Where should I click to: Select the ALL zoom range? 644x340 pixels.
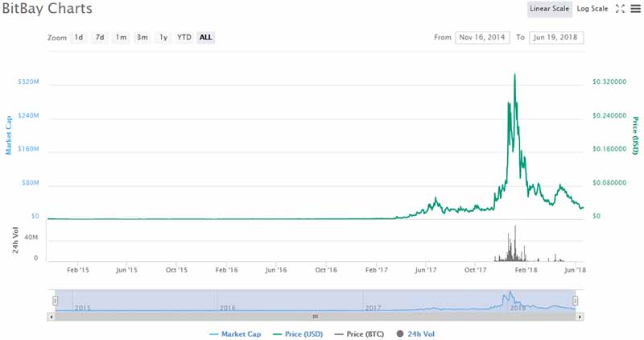pos(206,37)
